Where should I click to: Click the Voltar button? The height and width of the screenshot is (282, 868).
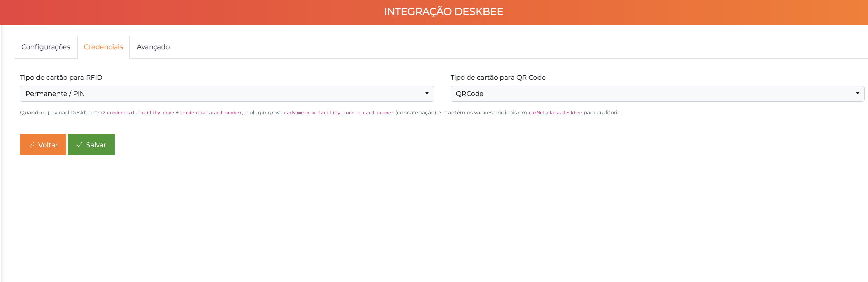[x=43, y=145]
